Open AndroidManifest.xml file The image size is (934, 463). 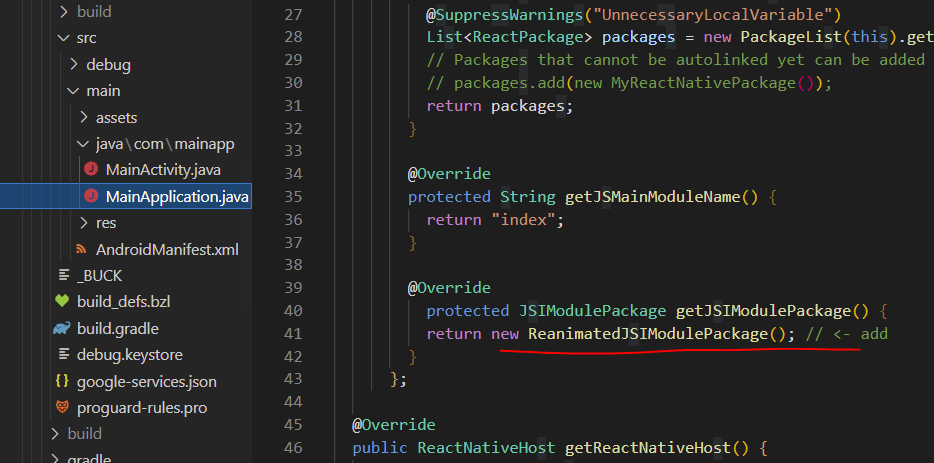point(167,250)
